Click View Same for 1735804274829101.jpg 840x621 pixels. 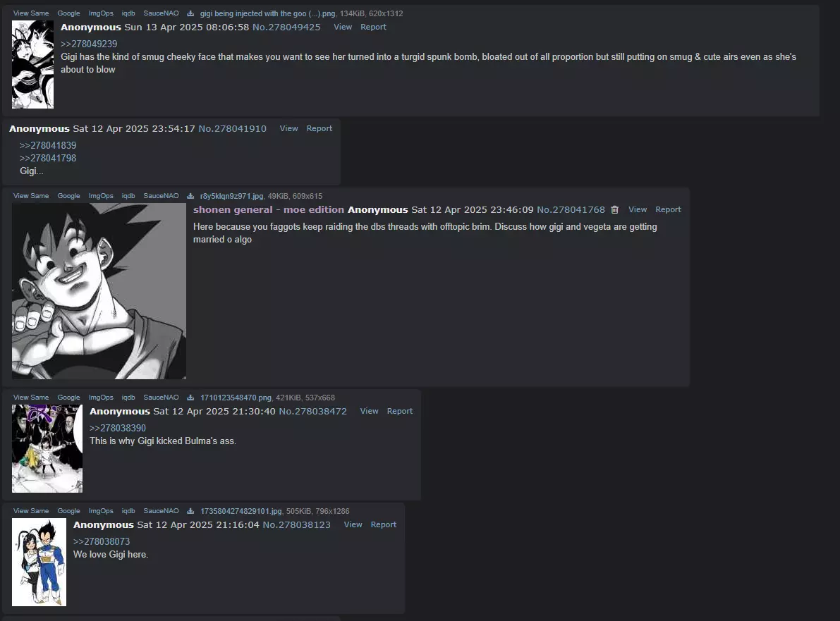31,511
